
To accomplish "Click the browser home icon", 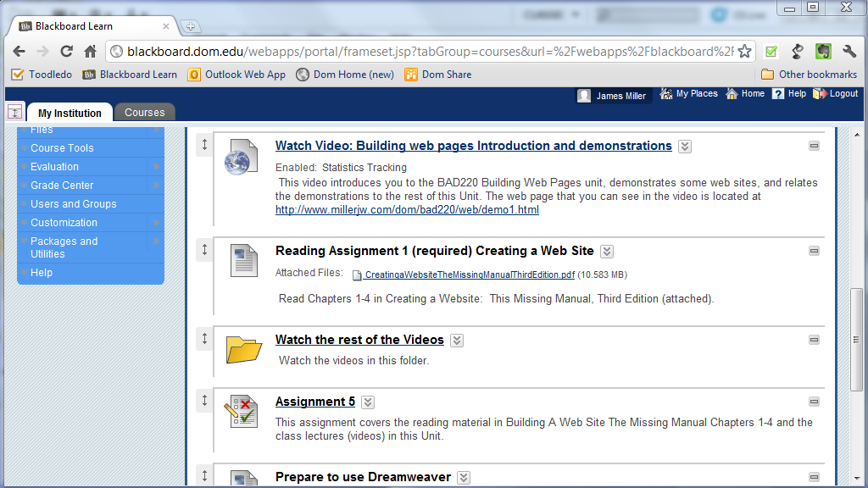I will [90, 52].
